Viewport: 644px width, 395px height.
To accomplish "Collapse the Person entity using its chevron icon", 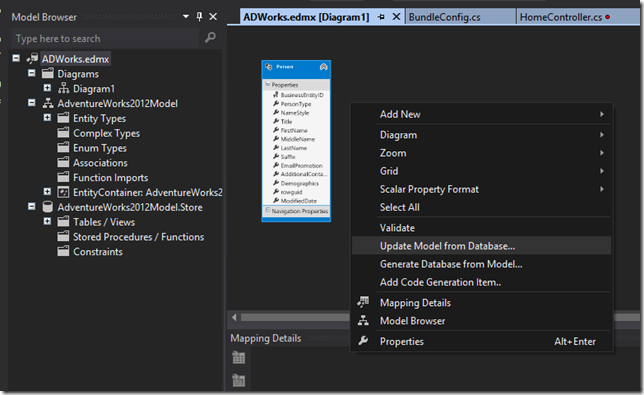I will tap(323, 67).
